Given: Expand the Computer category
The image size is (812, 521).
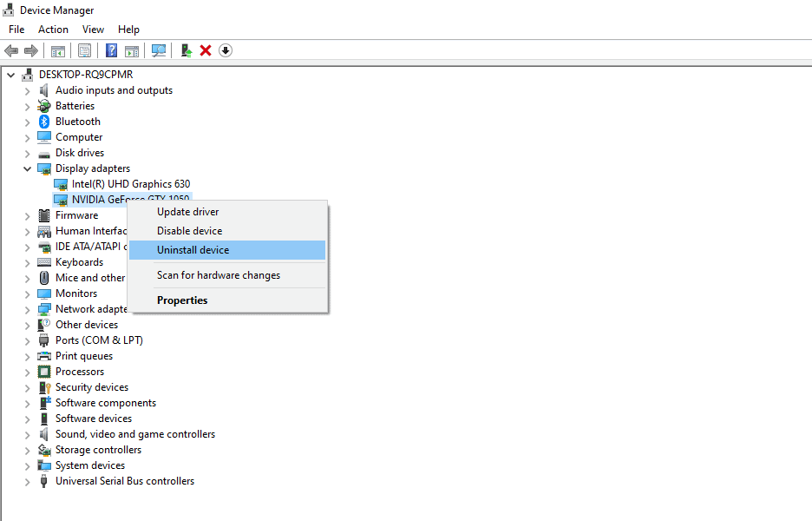Looking at the screenshot, I should click(28, 138).
